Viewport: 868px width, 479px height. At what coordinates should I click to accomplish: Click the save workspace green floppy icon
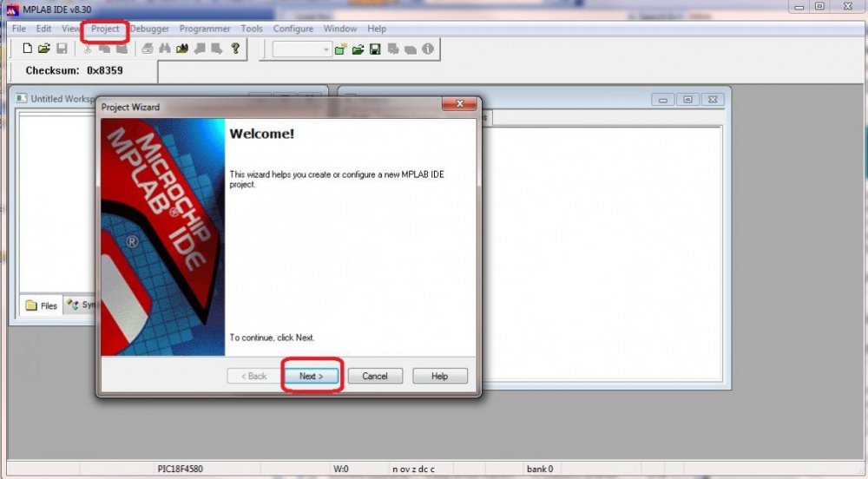pyautogui.click(x=375, y=49)
